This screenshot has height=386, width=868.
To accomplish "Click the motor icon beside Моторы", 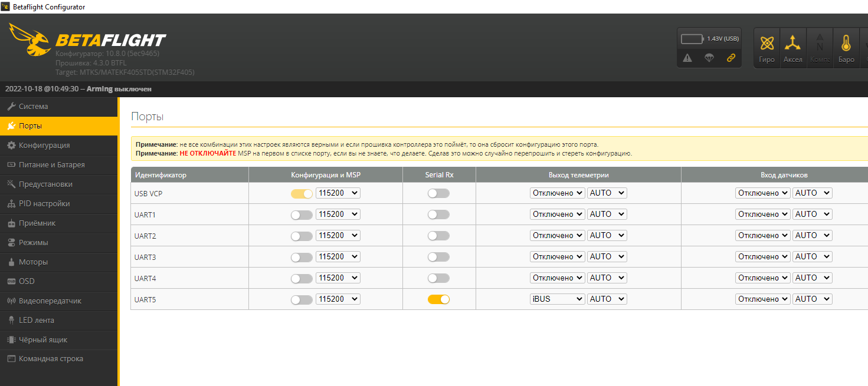I will 11,262.
